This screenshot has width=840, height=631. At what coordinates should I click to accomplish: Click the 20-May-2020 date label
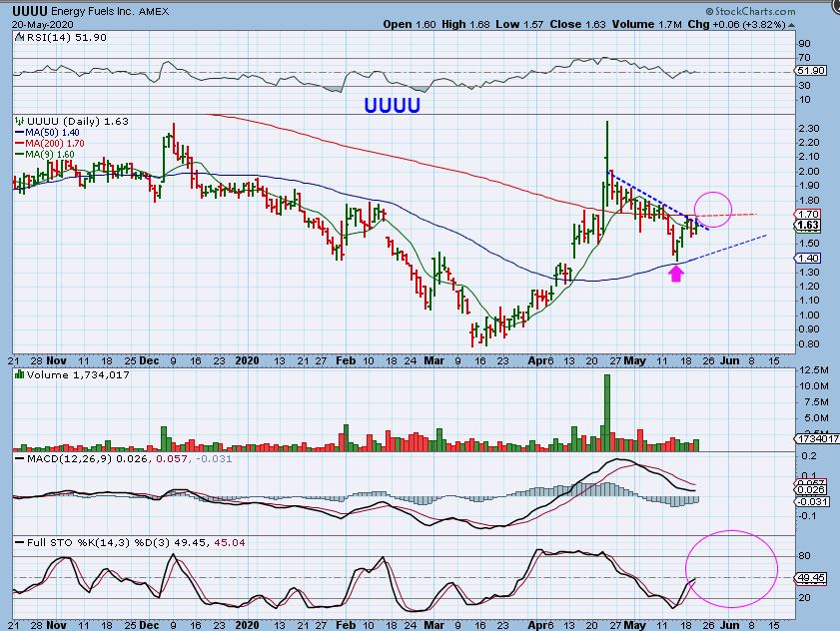coord(42,25)
